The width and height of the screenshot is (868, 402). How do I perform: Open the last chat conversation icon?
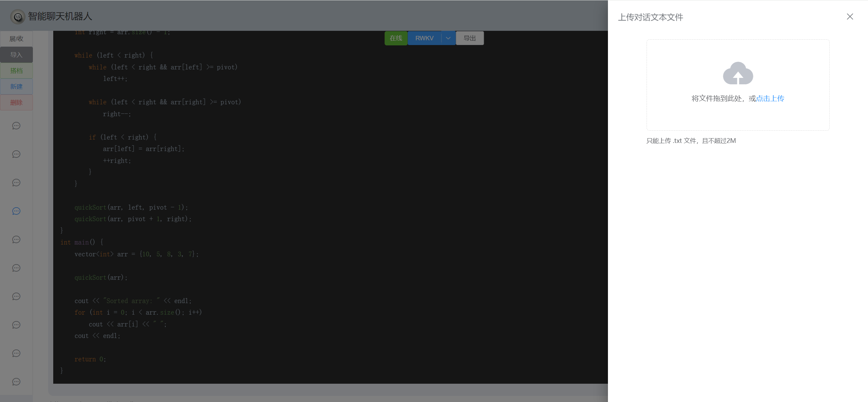tap(16, 382)
